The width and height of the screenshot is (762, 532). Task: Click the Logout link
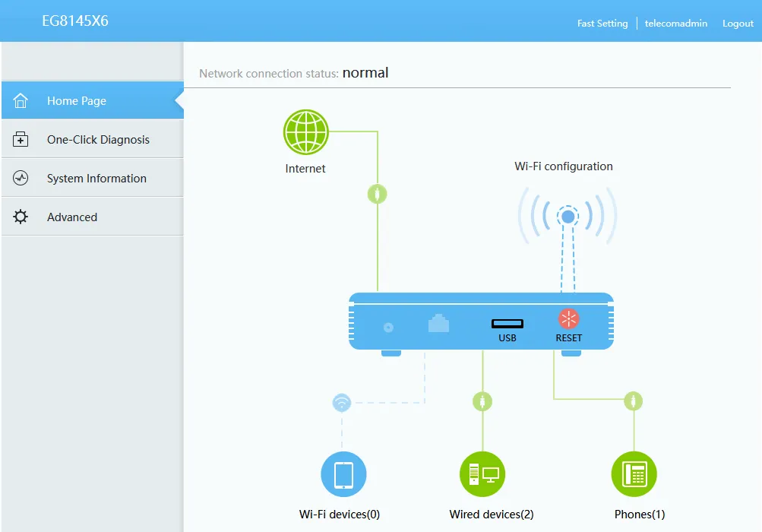click(x=736, y=23)
